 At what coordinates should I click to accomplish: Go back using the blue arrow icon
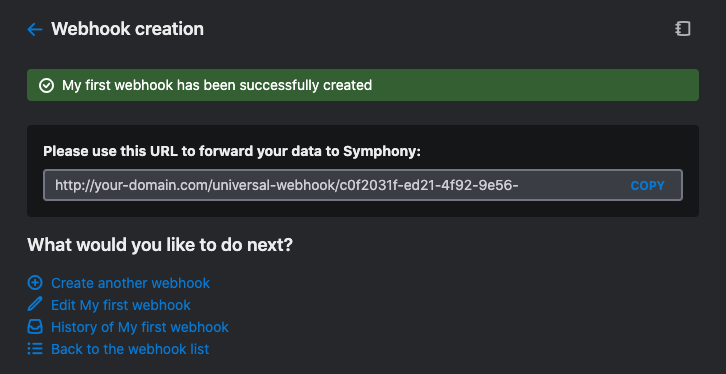[x=35, y=30]
